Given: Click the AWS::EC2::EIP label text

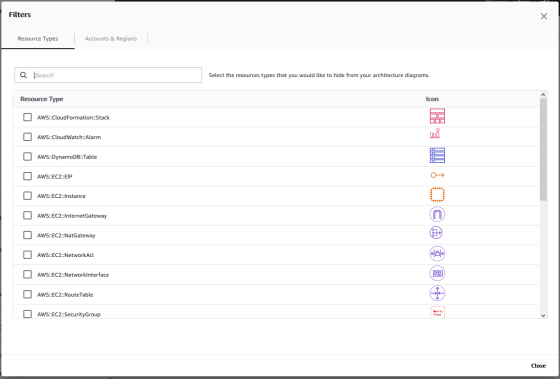Looking at the screenshot, I should pyautogui.click(x=55, y=176).
